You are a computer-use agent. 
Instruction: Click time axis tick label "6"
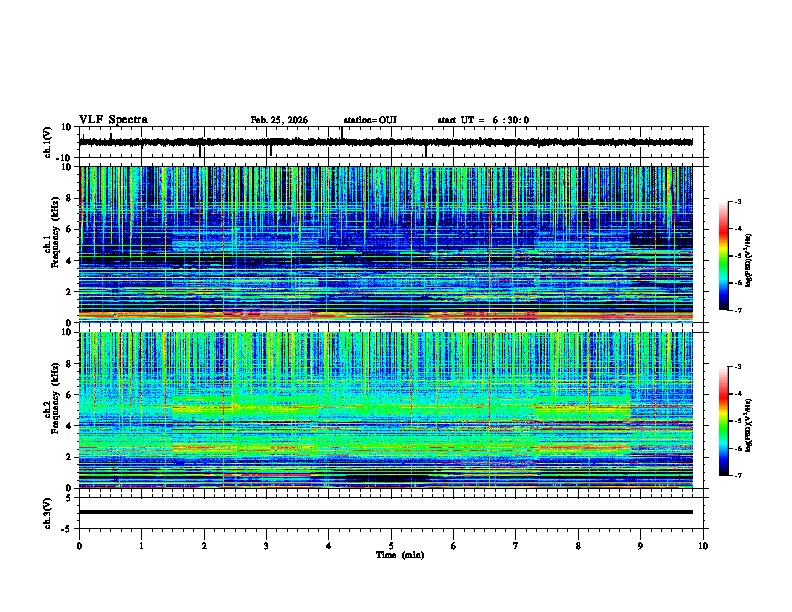(x=454, y=546)
